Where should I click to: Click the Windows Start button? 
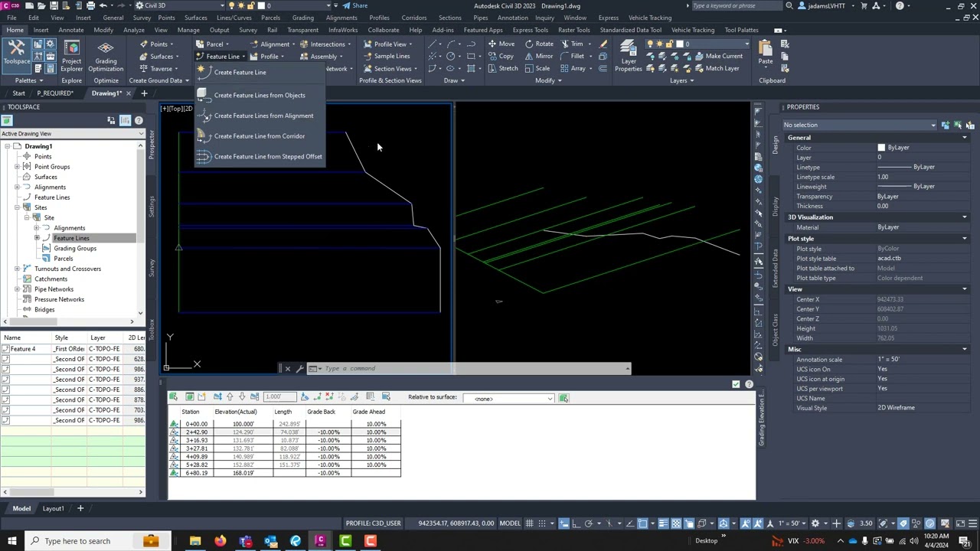tap(11, 541)
